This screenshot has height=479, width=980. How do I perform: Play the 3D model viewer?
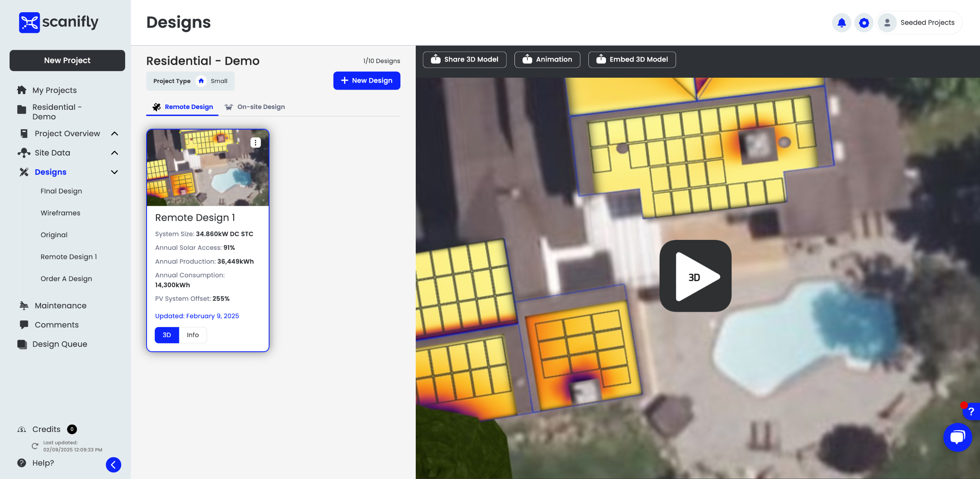(x=695, y=276)
